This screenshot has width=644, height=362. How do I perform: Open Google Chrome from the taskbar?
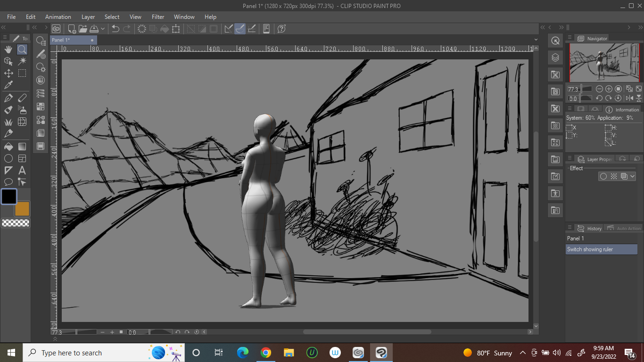[266, 353]
